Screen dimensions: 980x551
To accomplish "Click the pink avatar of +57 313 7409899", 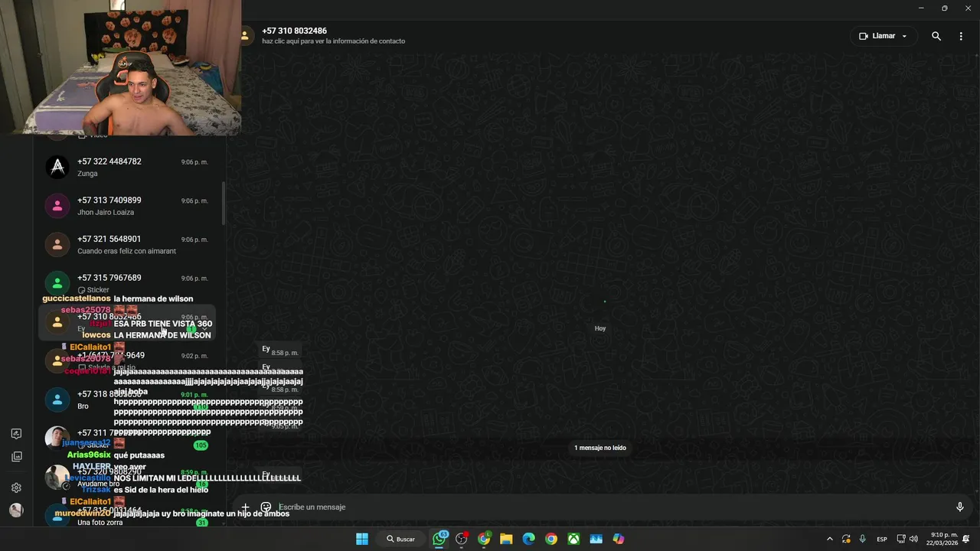I will 57,206.
